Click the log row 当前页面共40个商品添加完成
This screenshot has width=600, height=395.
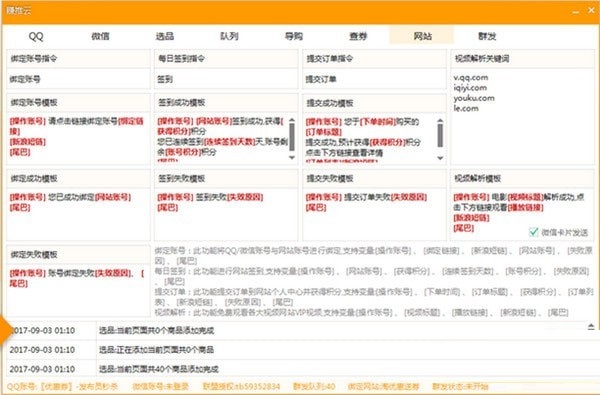pos(300,369)
